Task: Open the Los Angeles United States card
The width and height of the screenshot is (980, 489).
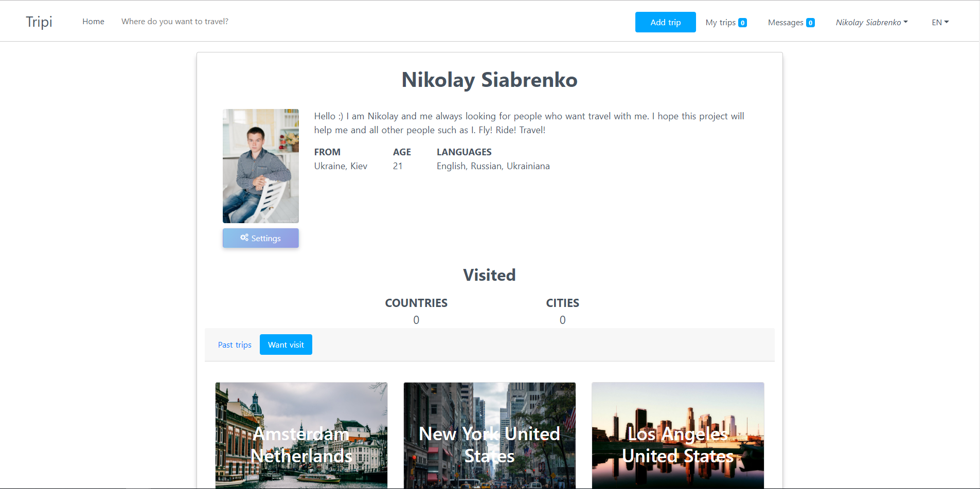Action: tap(678, 436)
